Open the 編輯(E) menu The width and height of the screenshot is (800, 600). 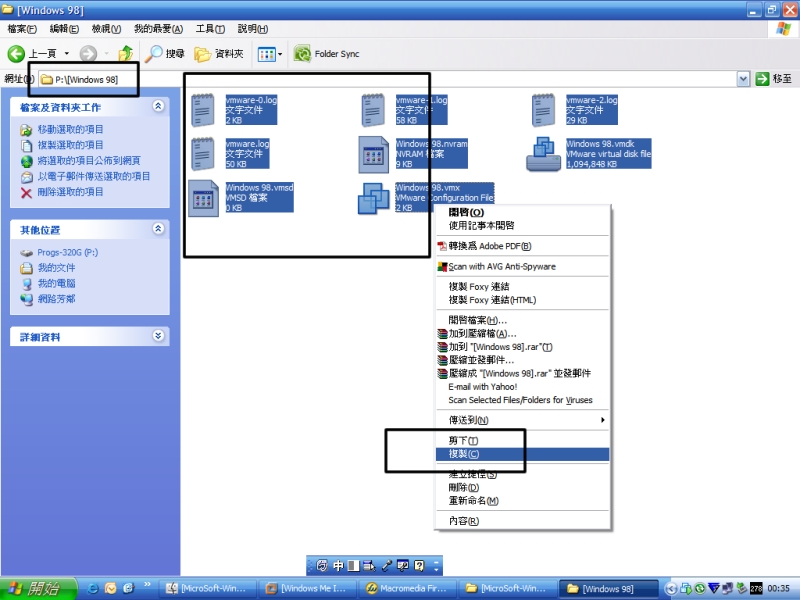click(64, 29)
